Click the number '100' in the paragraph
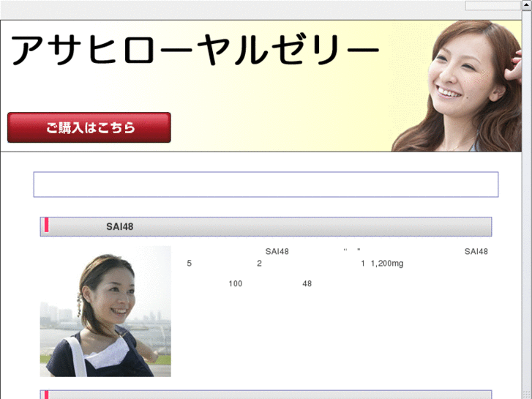This screenshot has height=399, width=532. pos(236,283)
